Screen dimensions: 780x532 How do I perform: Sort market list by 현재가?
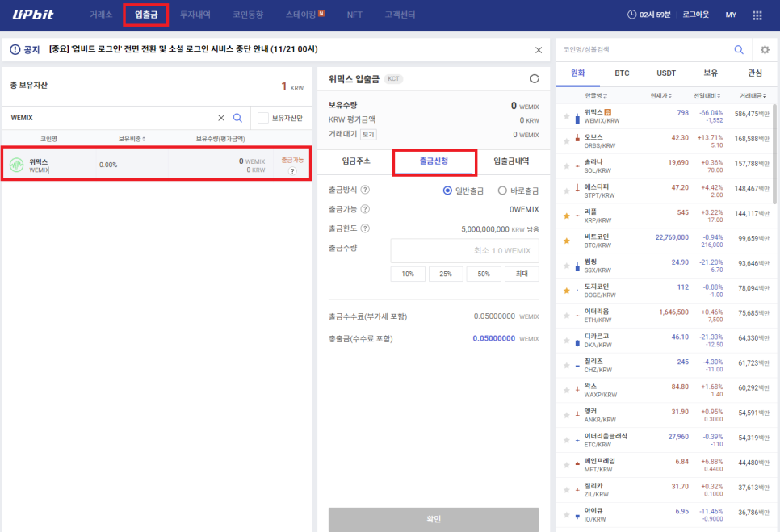[x=660, y=95]
